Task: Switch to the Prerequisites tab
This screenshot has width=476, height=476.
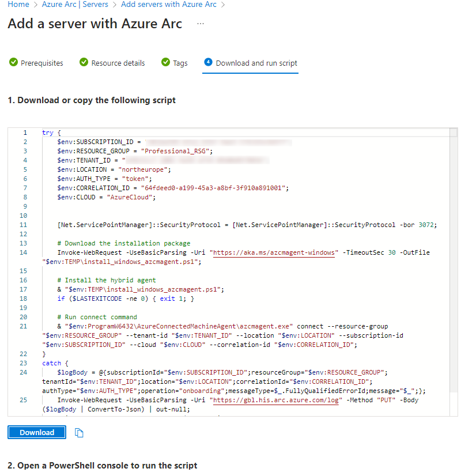Action: click(x=41, y=63)
